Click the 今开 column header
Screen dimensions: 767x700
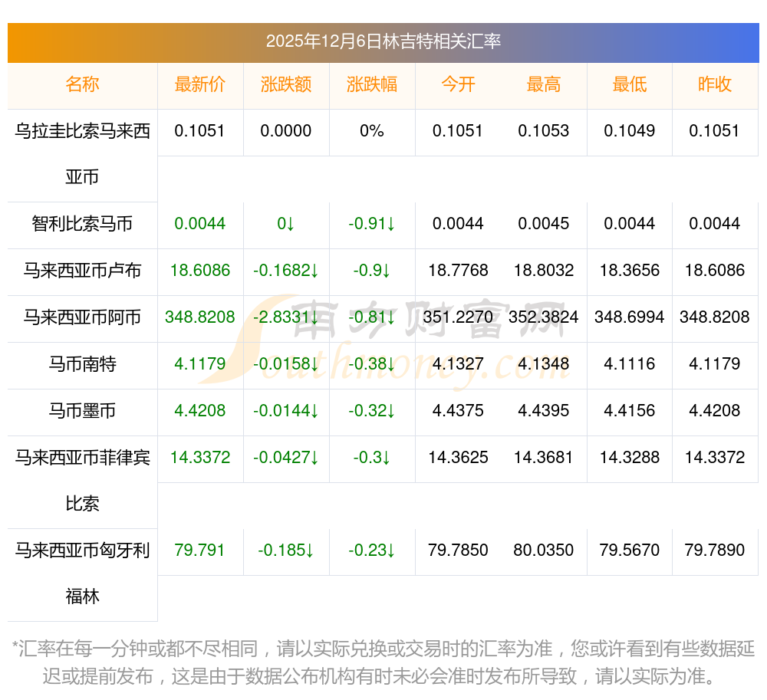[x=458, y=84]
